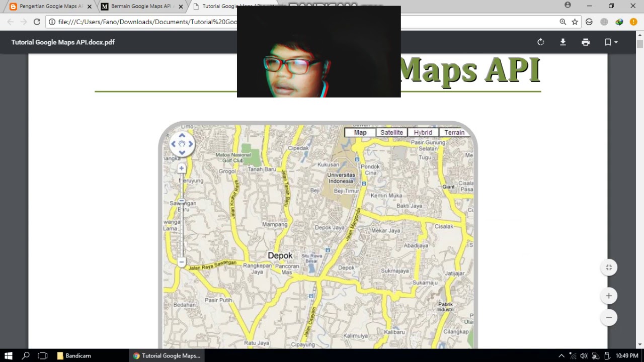Close the Pengertian Google Maps tab
This screenshot has height=362, width=644.
[90, 7]
